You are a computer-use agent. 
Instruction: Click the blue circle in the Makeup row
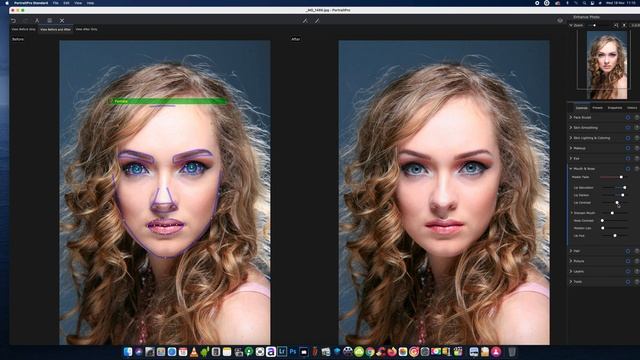click(x=628, y=148)
